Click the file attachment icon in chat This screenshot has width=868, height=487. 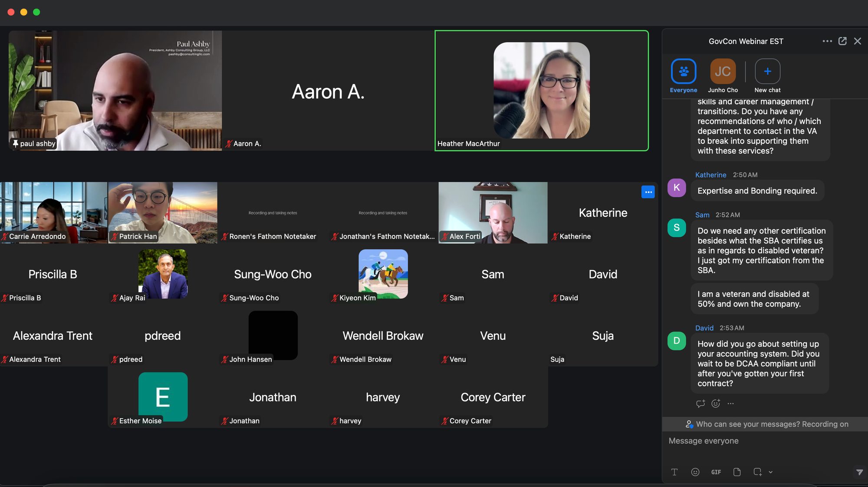[736, 472]
